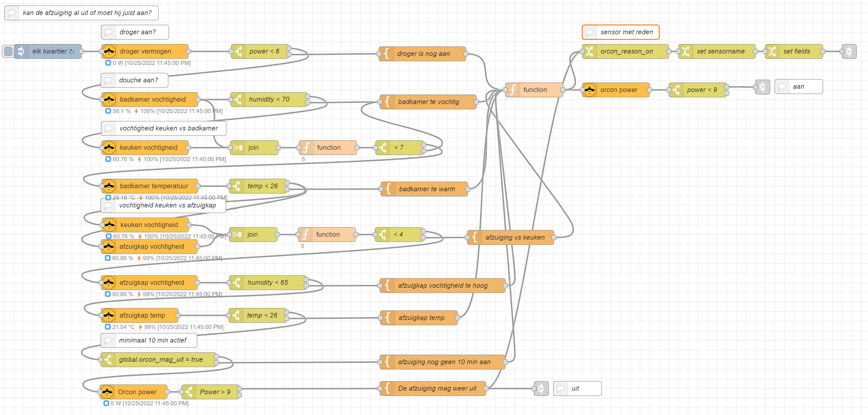Select the orcon power state node
The height and width of the screenshot is (415, 868).
pyautogui.click(x=616, y=90)
